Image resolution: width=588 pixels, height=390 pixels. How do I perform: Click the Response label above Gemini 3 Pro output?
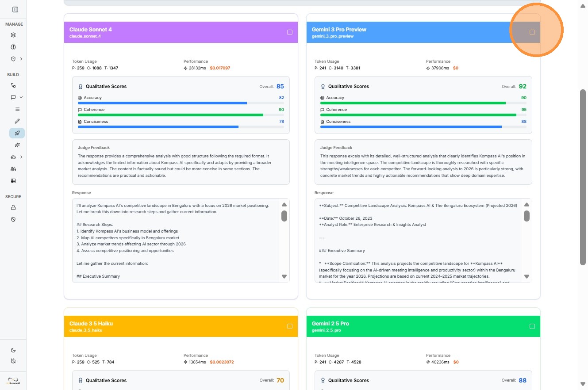(324, 193)
